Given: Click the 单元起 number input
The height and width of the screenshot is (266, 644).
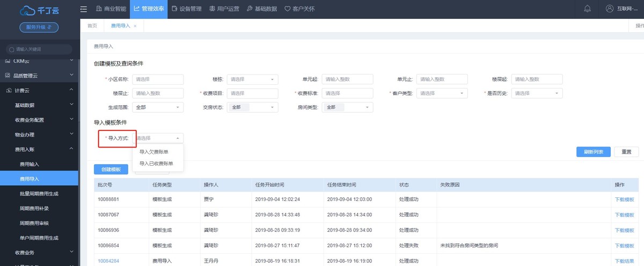Looking at the screenshot, I should pyautogui.click(x=347, y=79).
